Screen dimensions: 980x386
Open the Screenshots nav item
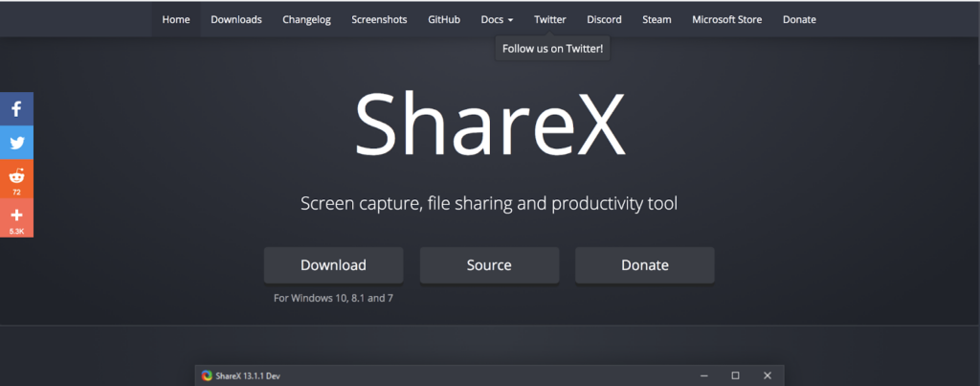pos(379,19)
